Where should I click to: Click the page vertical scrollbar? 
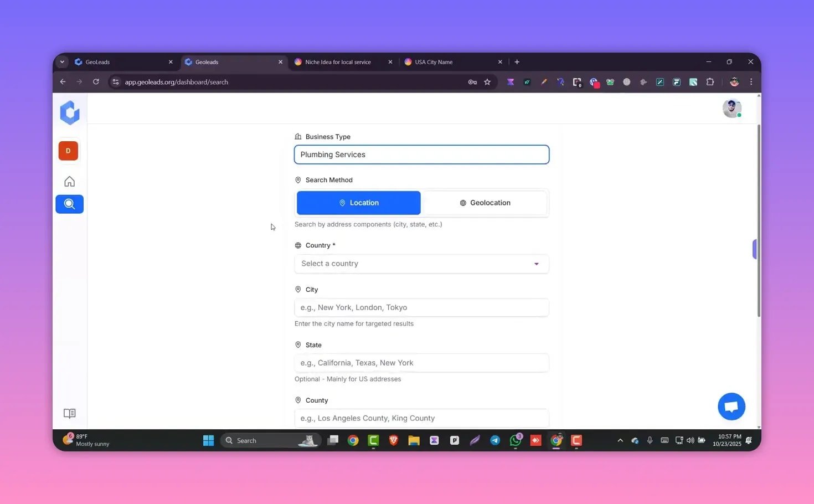[x=759, y=222]
